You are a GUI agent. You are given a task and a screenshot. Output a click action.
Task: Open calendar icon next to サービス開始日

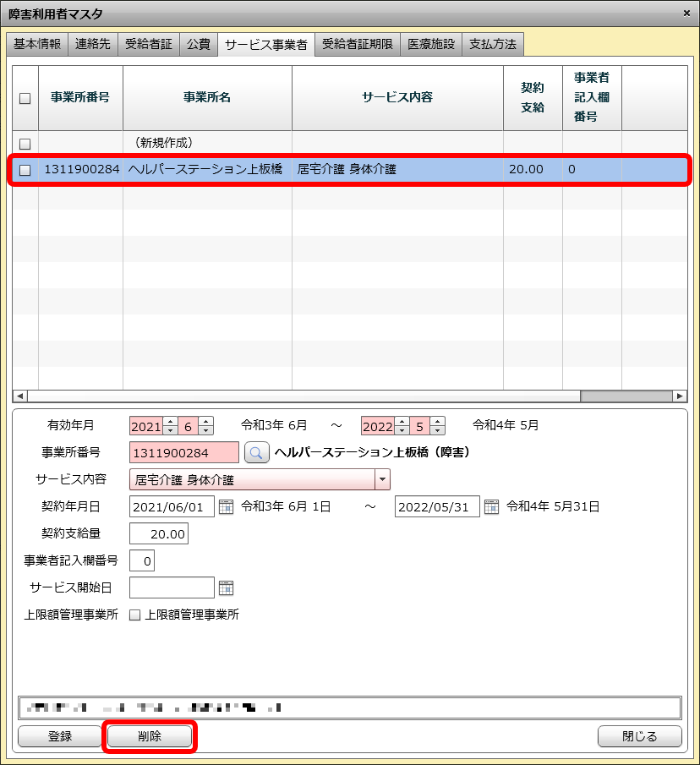[x=226, y=588]
